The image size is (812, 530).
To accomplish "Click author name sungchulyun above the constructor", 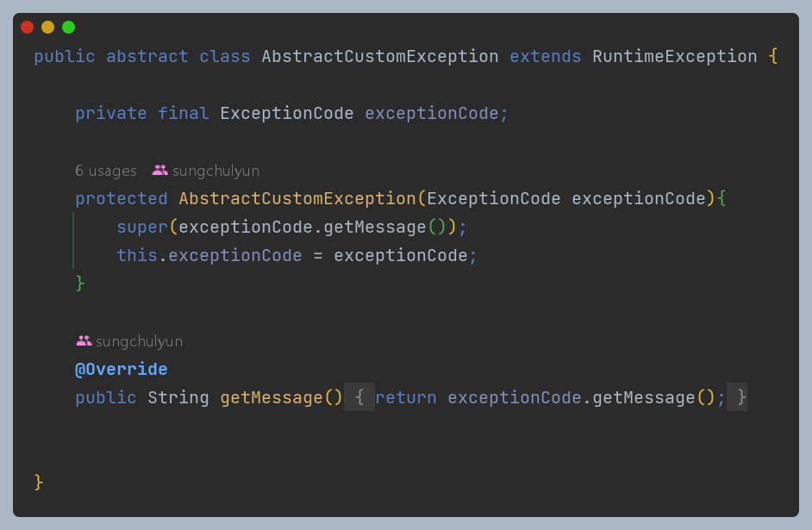I will [x=215, y=171].
